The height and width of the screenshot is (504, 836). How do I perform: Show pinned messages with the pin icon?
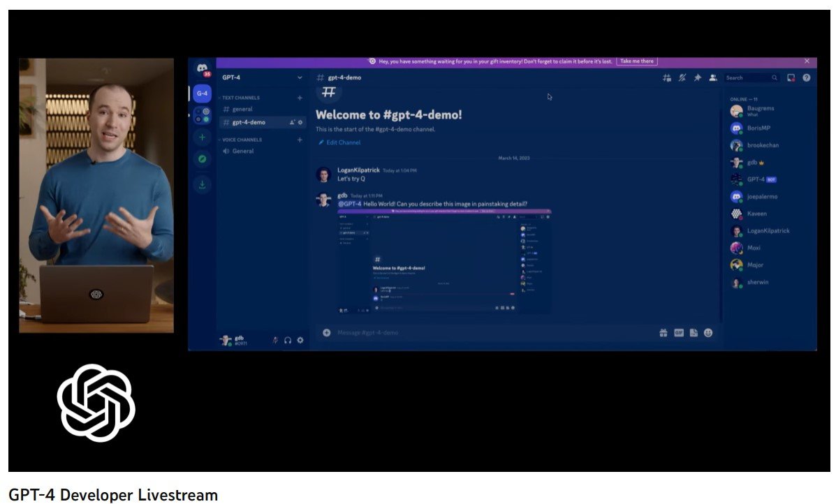click(x=697, y=78)
